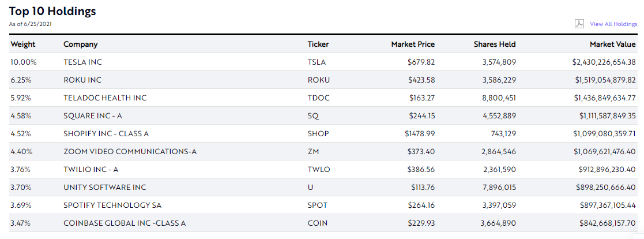Click the Shares Held column header
This screenshot has width=644, height=239.
(495, 44)
